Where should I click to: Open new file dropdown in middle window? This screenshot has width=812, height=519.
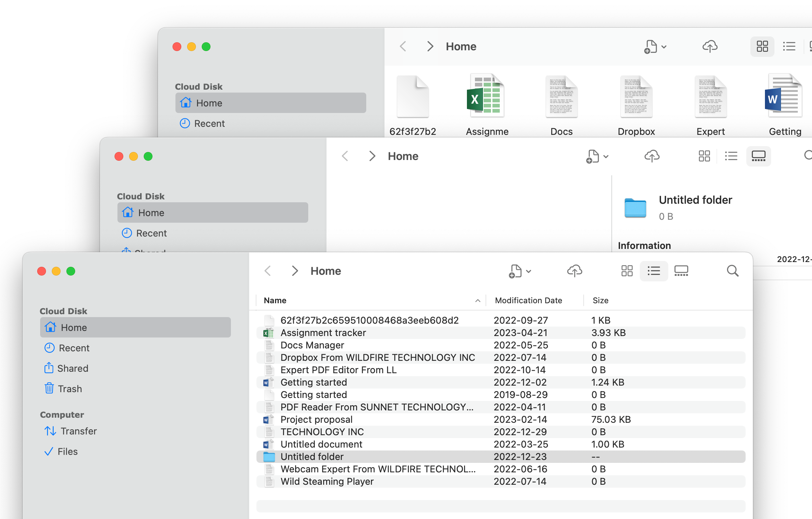(x=597, y=156)
